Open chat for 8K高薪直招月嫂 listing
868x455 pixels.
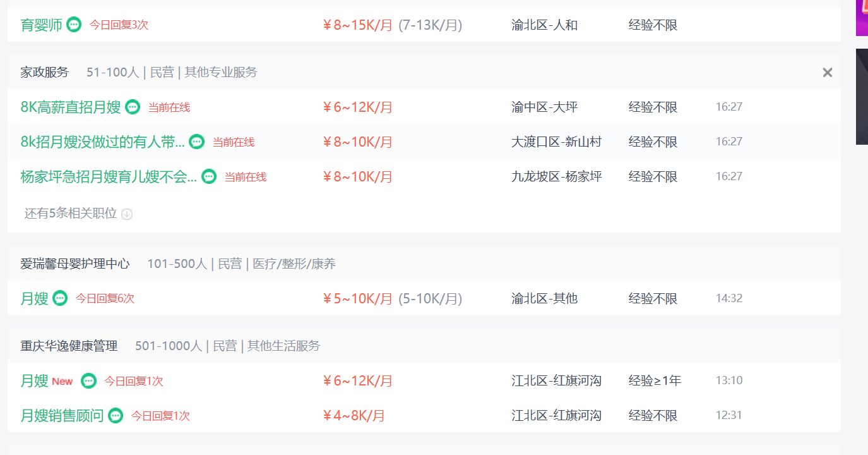click(133, 107)
